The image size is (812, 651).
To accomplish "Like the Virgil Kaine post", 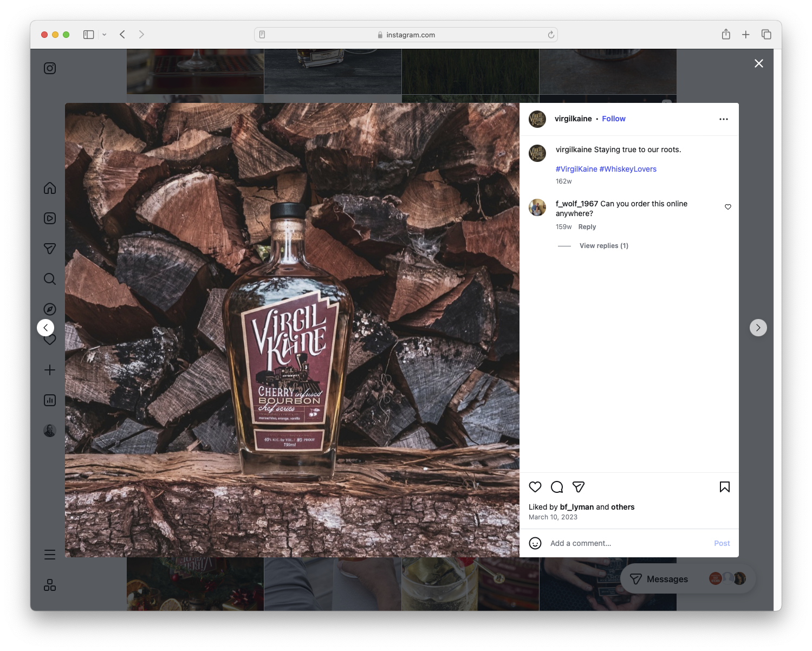I will point(535,487).
